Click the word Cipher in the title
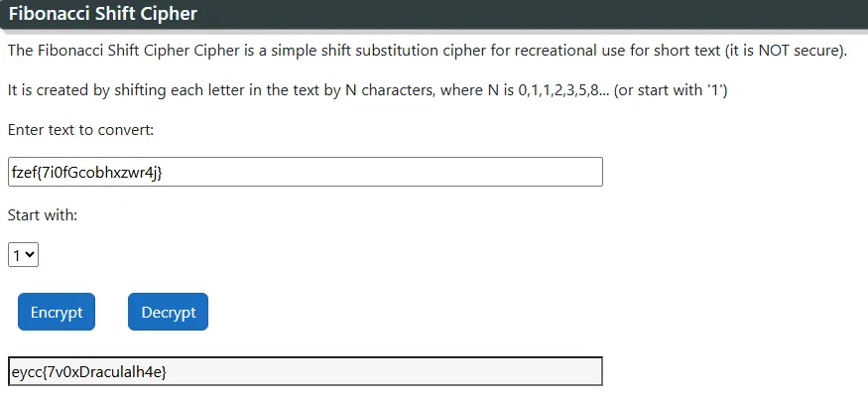868x400 pixels. pyautogui.click(x=171, y=13)
